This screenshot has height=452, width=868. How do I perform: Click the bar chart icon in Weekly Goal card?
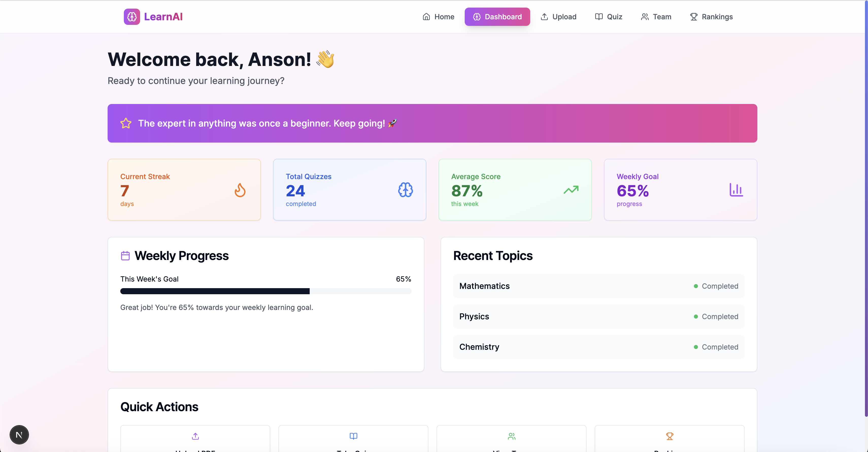736,190
